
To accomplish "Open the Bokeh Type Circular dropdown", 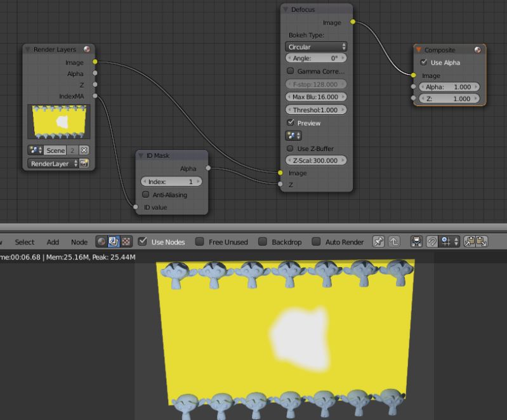I will [316, 47].
